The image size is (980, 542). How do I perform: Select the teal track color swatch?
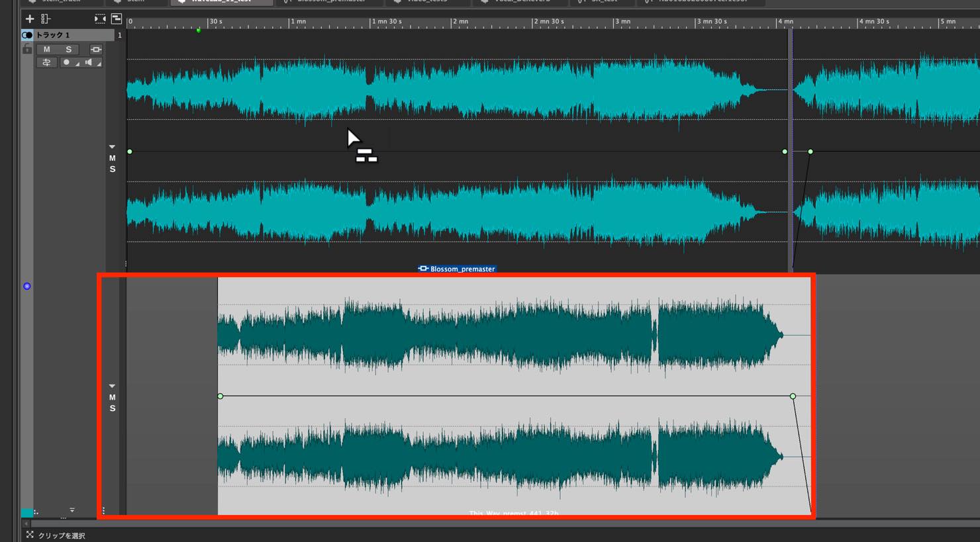tap(26, 513)
